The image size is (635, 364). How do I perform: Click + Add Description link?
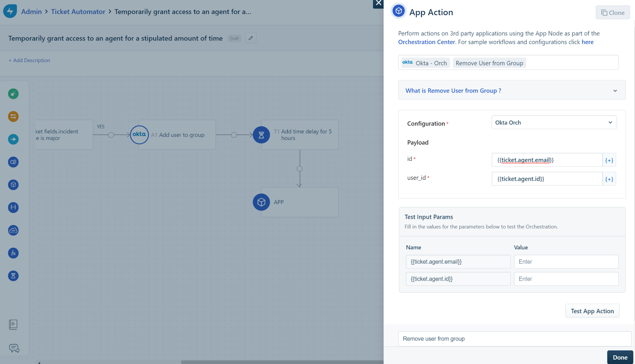click(x=29, y=60)
